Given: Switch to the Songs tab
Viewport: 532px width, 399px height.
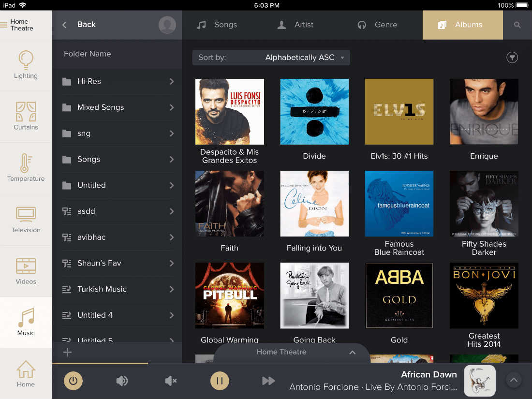Looking at the screenshot, I should (217, 25).
